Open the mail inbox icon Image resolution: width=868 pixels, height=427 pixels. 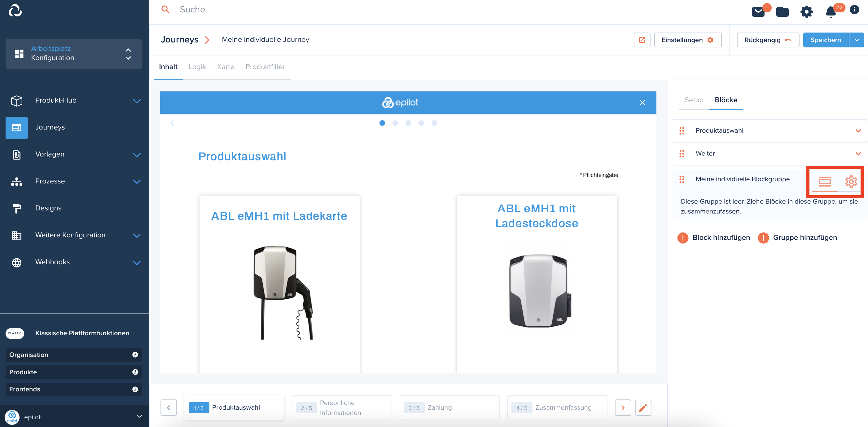pos(758,12)
